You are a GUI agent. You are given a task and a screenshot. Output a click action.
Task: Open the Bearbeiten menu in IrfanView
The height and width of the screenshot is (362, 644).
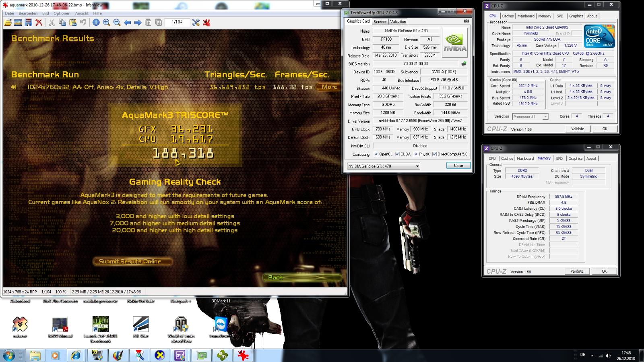point(28,13)
